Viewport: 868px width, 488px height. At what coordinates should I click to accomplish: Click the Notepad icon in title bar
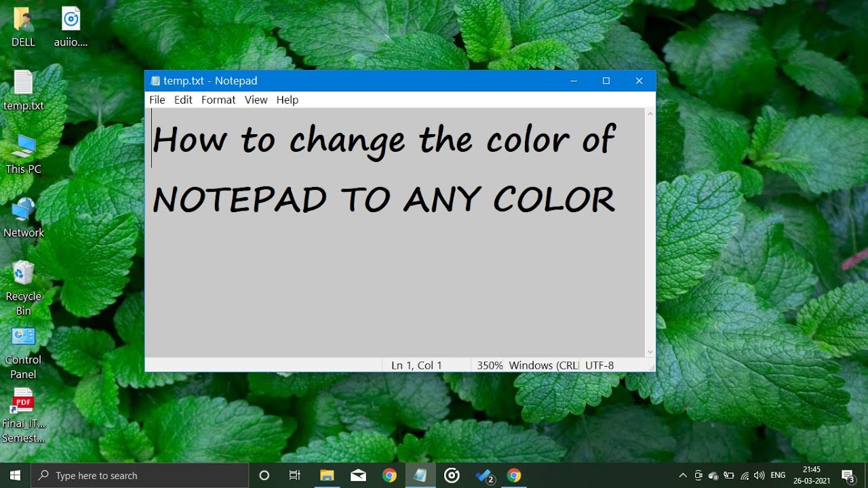pyautogui.click(x=155, y=81)
